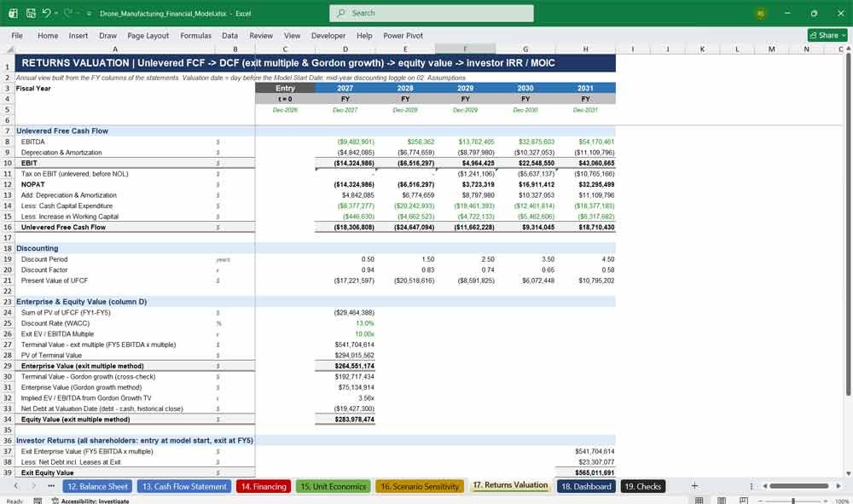Select the Discount Rate (WACC) 13.0% cell
Screen dimensions: 853x504
tap(345, 323)
